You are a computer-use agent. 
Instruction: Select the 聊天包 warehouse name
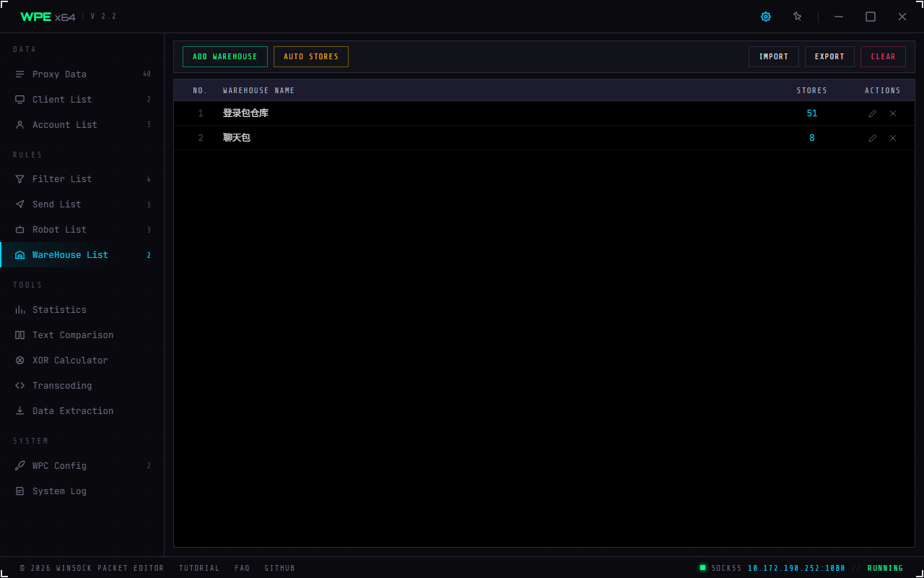(237, 138)
